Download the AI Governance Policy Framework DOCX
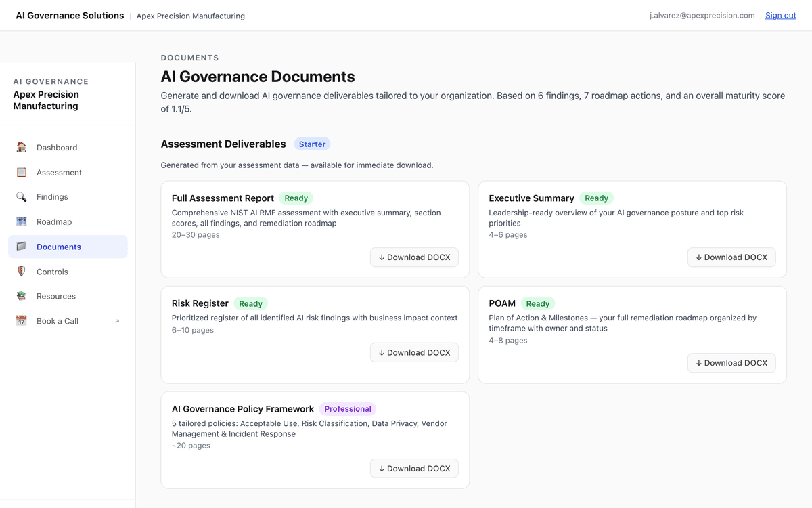The height and width of the screenshot is (508, 812). coord(414,469)
